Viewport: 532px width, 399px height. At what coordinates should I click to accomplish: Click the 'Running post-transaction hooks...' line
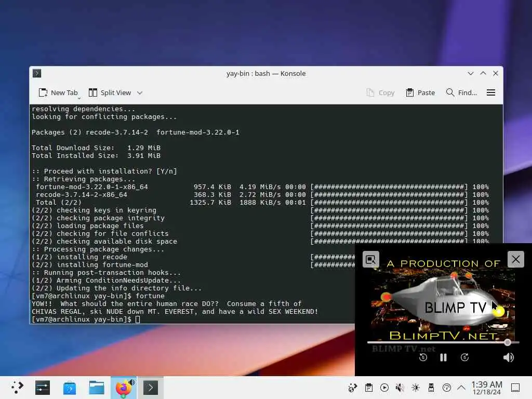coord(106,272)
